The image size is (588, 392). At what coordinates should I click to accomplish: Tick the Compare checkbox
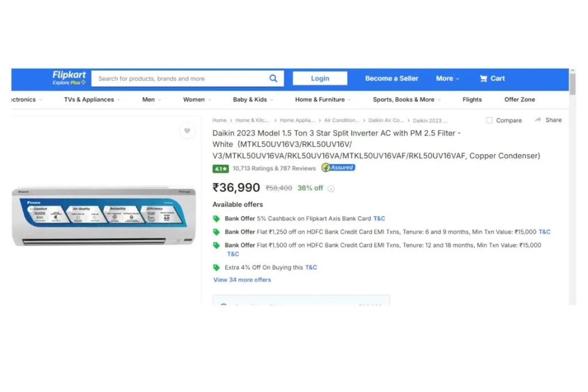click(489, 121)
